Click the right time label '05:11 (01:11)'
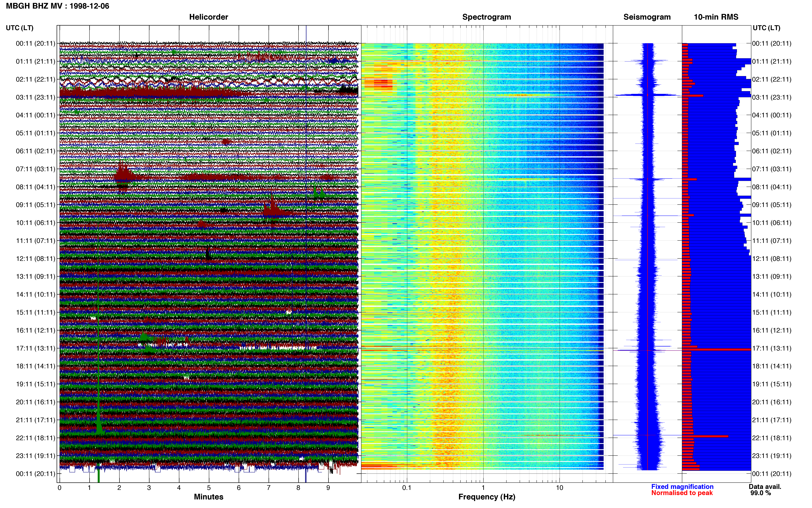 (772, 133)
